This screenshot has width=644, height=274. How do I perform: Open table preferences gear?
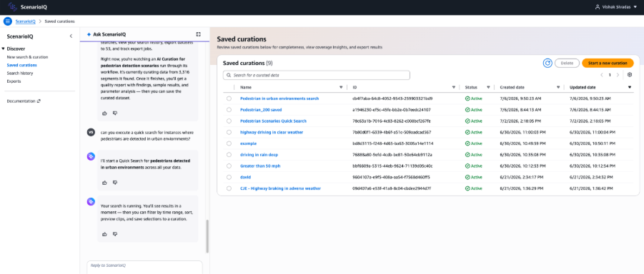[x=630, y=75]
